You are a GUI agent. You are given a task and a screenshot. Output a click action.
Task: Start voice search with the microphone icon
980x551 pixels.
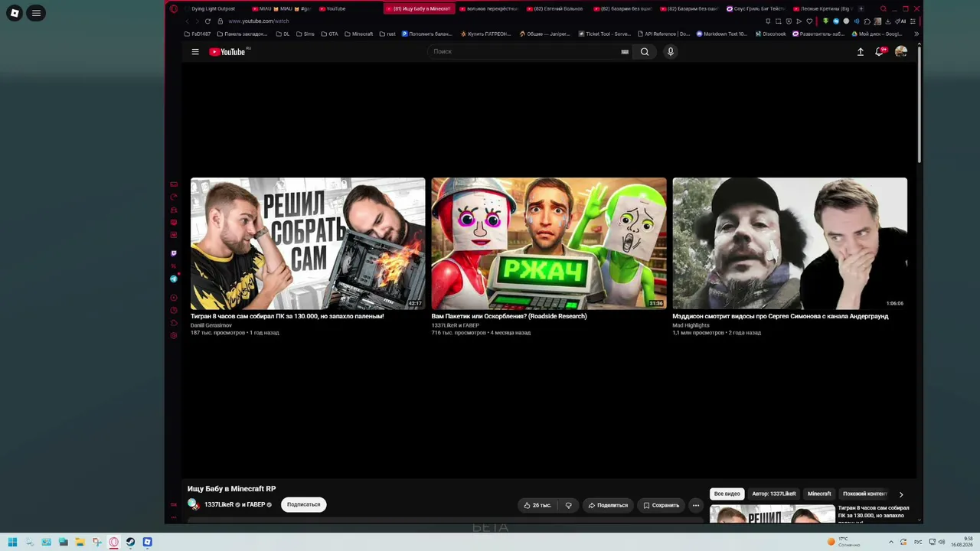pyautogui.click(x=671, y=52)
